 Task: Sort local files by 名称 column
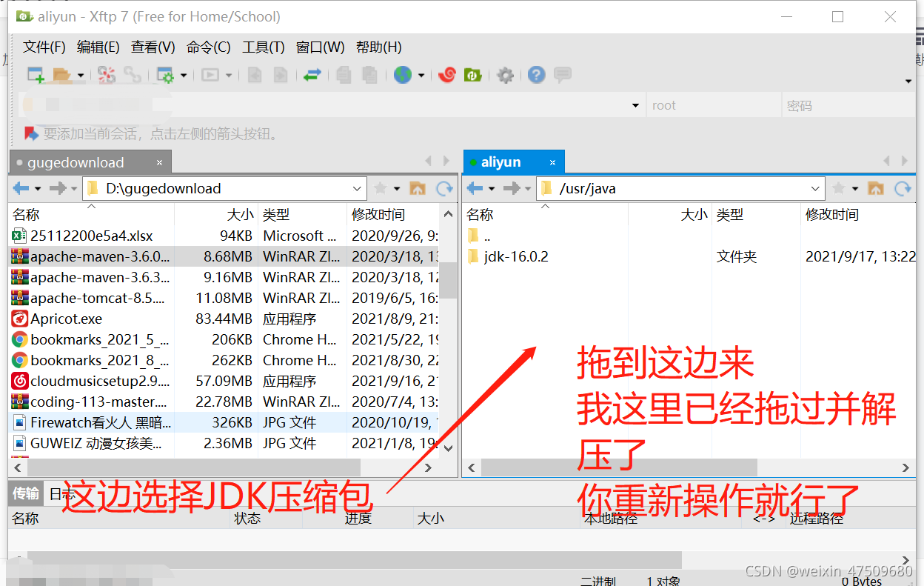pos(92,215)
